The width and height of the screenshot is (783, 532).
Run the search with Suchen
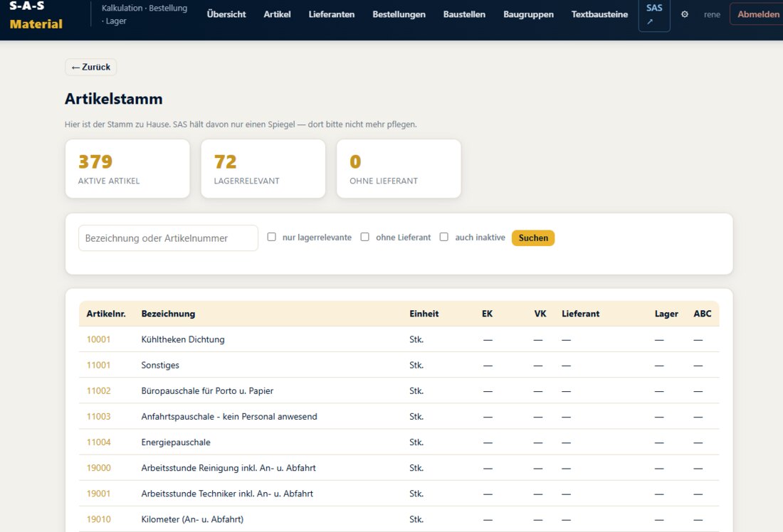pos(533,238)
